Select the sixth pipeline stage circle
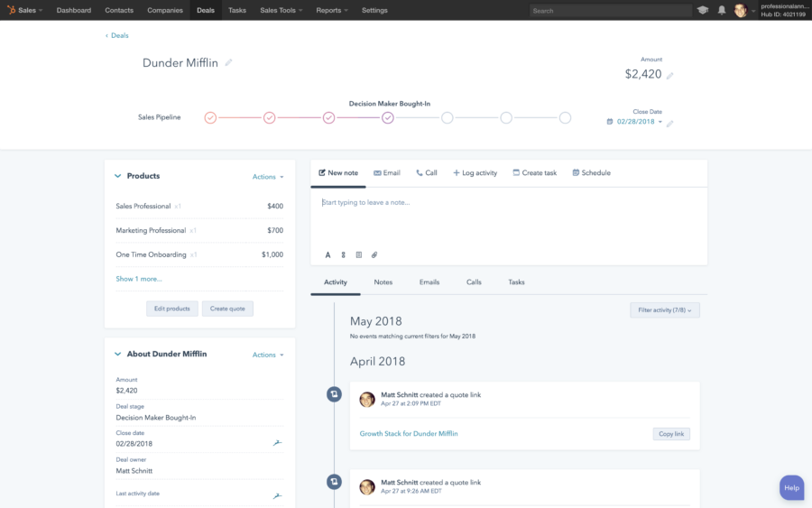 [506, 117]
